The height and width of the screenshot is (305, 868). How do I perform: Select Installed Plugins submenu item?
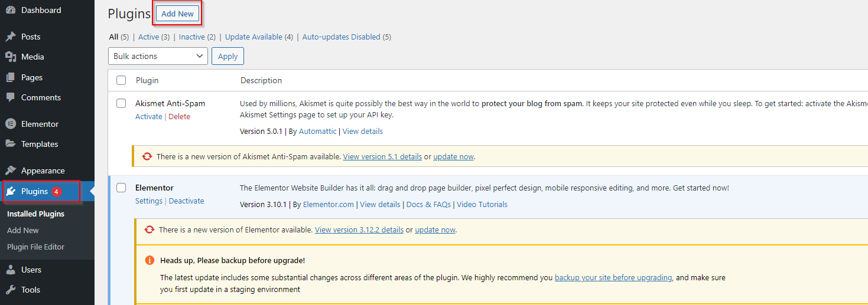coord(35,214)
